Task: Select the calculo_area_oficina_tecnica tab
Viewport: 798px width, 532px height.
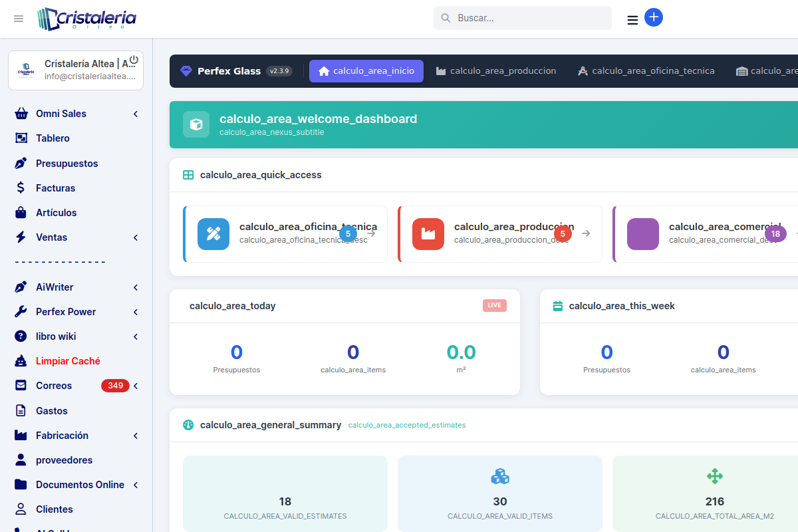Action: [x=646, y=71]
